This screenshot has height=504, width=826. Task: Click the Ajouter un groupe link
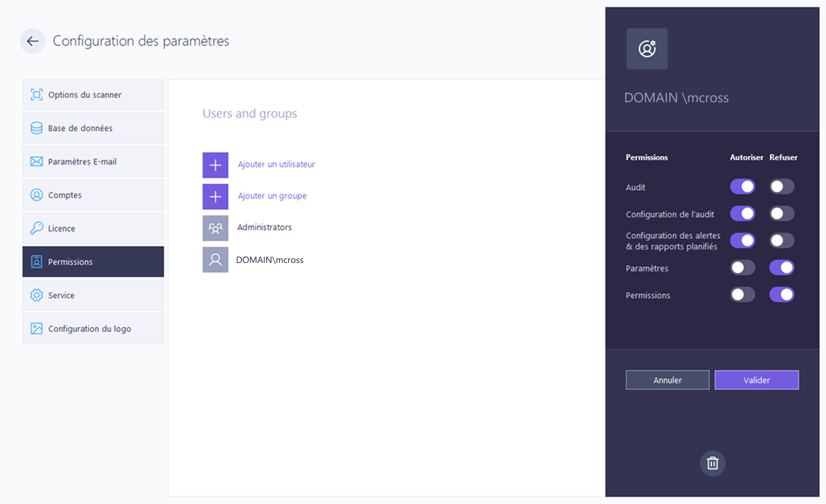(x=272, y=196)
